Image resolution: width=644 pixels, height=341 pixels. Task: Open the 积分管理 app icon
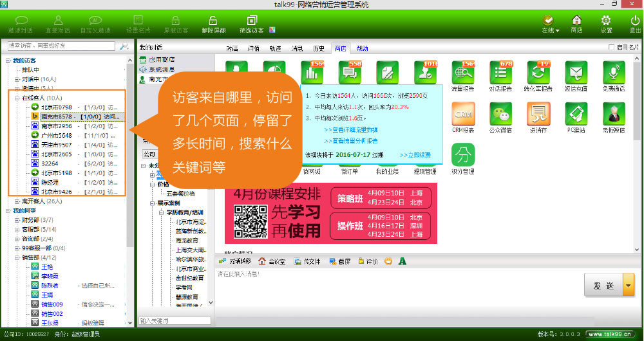[x=463, y=154]
